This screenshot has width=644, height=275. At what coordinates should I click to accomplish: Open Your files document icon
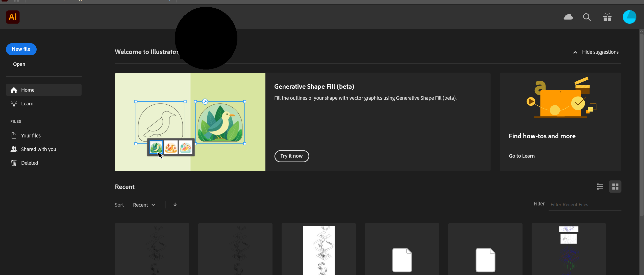[x=14, y=135]
